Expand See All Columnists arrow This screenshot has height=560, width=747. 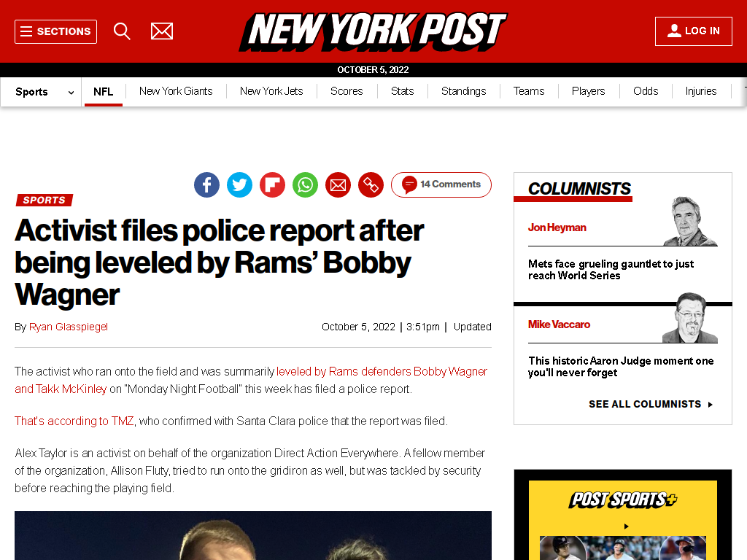pyautogui.click(x=711, y=404)
